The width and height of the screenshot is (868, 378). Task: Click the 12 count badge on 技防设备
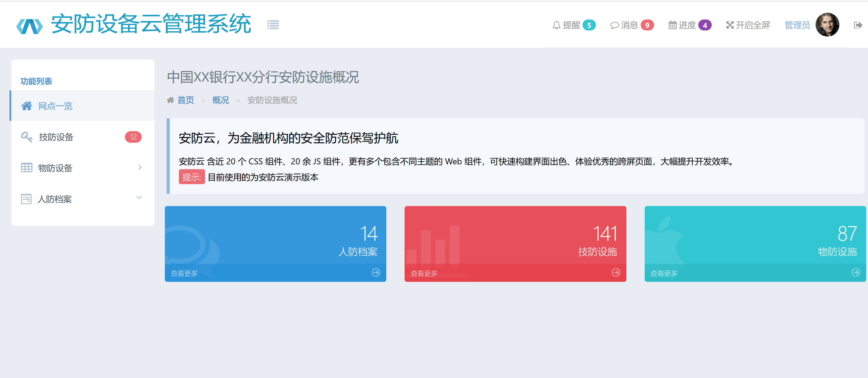[133, 137]
